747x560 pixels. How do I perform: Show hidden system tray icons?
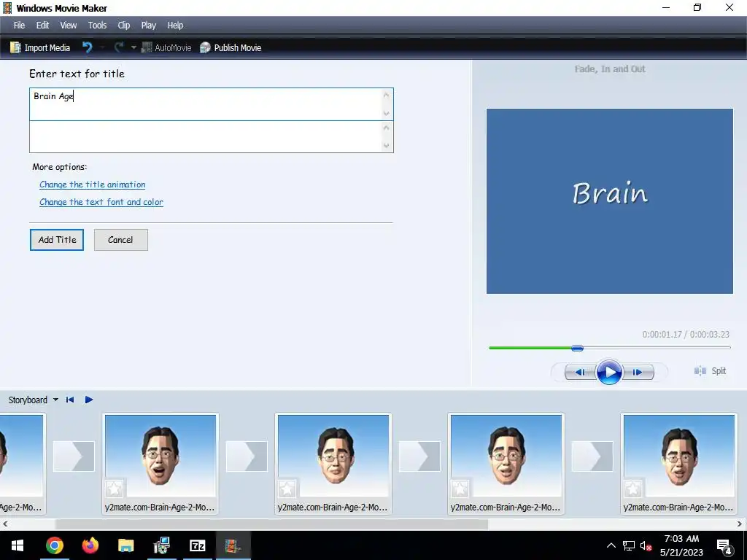pos(611,545)
